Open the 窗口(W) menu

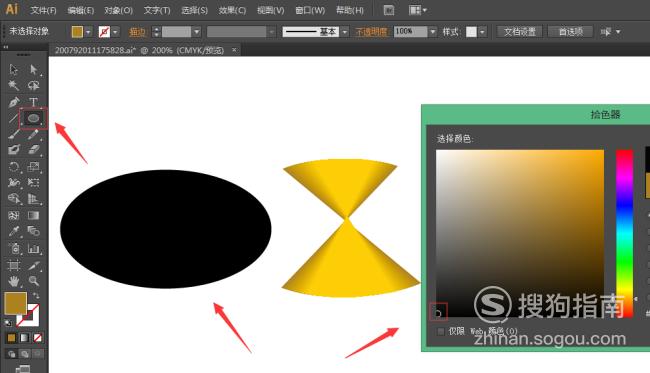click(310, 10)
